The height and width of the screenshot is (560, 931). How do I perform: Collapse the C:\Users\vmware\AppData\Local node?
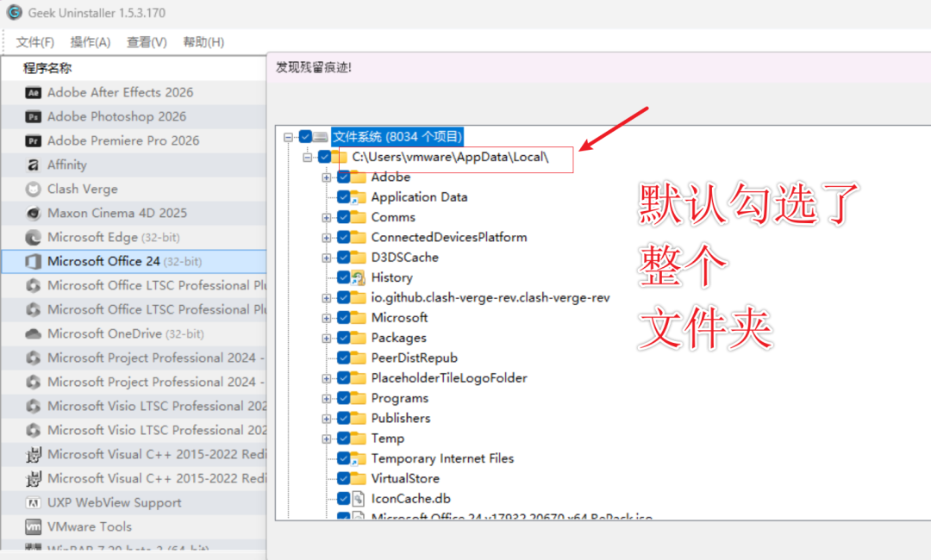[x=307, y=158]
